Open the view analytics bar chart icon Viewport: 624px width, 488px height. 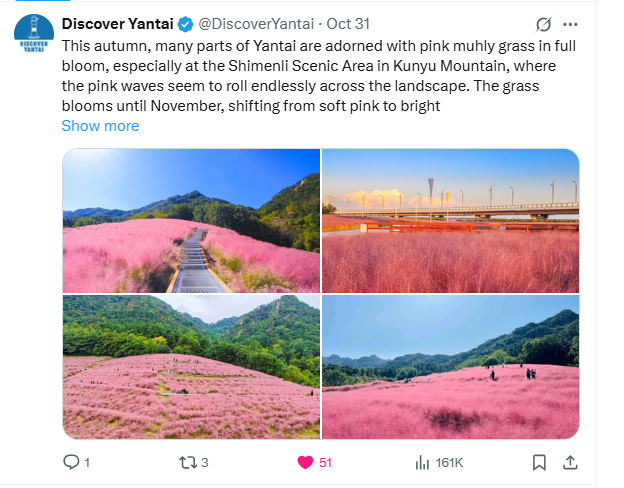coord(422,463)
